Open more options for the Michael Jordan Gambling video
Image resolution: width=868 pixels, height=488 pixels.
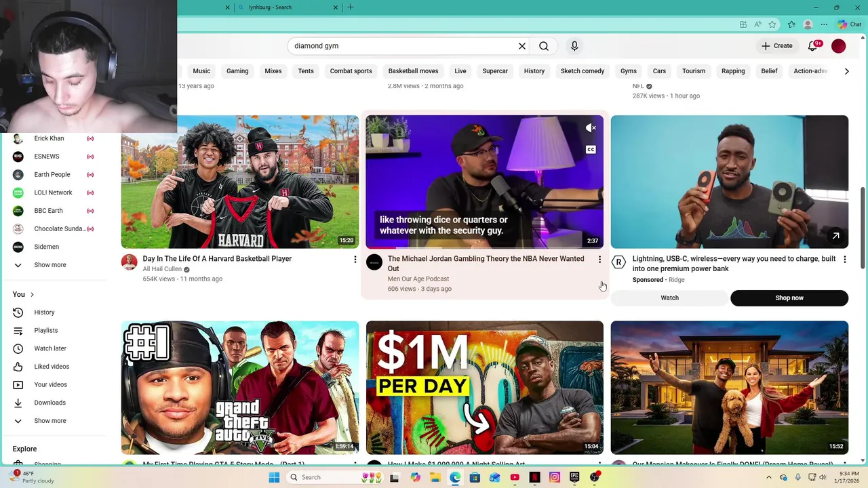click(x=599, y=260)
